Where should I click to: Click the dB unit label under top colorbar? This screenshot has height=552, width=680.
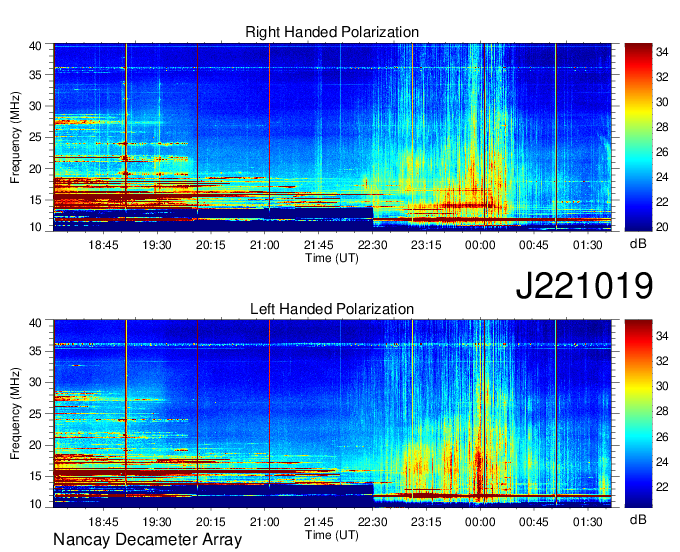638,244
